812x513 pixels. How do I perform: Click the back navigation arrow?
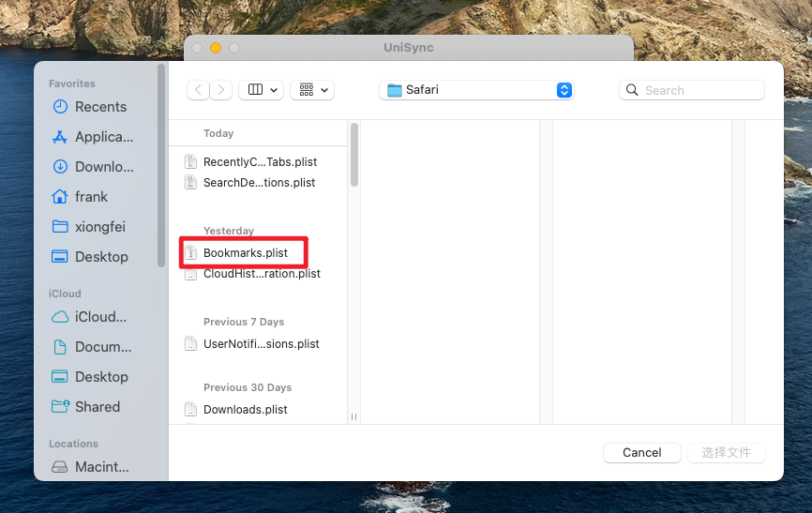click(x=198, y=90)
